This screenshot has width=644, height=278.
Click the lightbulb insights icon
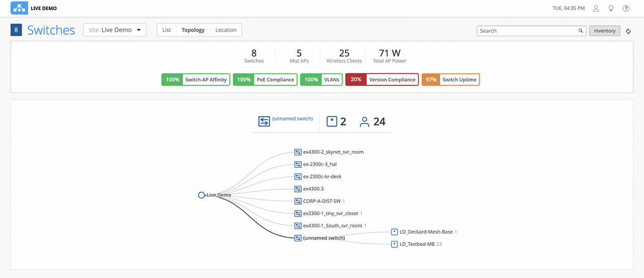click(x=611, y=9)
